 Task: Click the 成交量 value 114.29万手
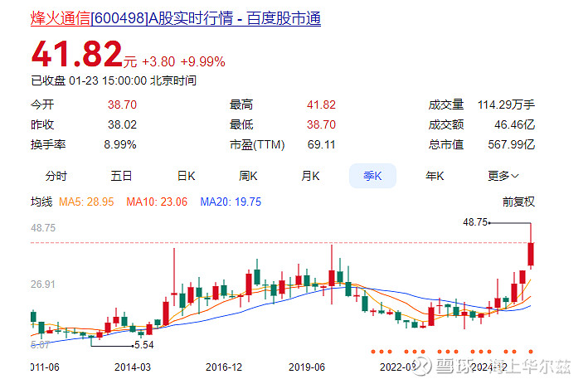506,105
